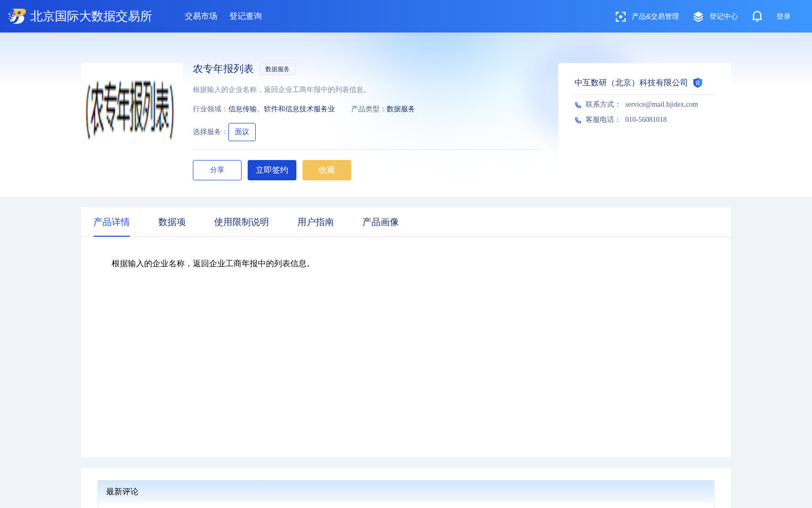Viewport: 812px width, 508px height.
Task: Click the phone icon beside 客服电话
Action: tap(578, 120)
